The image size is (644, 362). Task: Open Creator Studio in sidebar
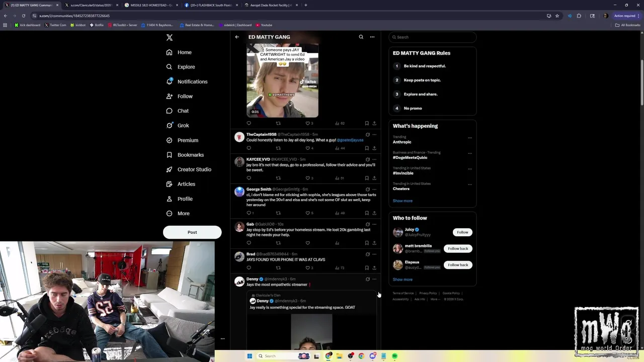point(188,169)
